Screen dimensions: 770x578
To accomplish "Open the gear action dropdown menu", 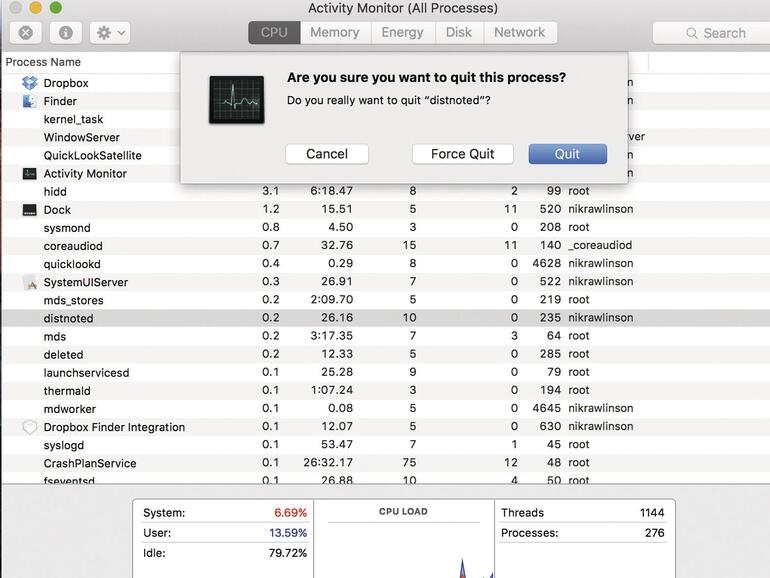I will [x=110, y=33].
